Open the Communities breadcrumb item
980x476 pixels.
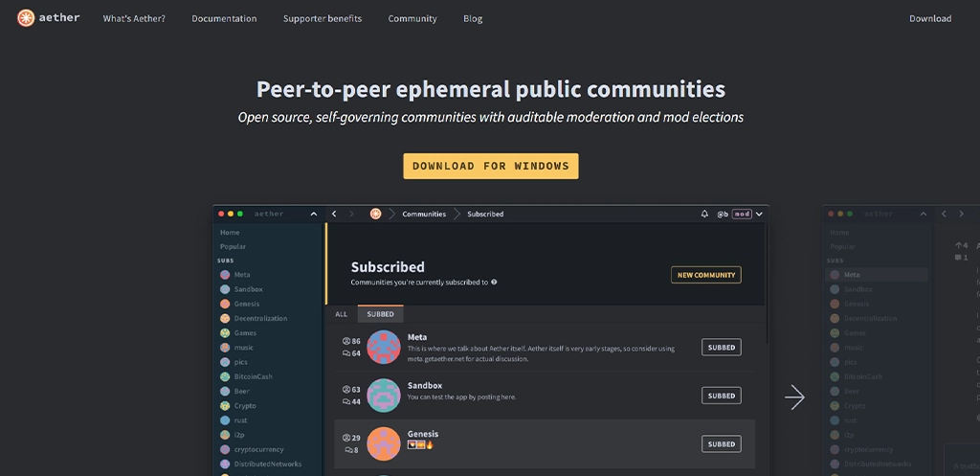(x=424, y=214)
